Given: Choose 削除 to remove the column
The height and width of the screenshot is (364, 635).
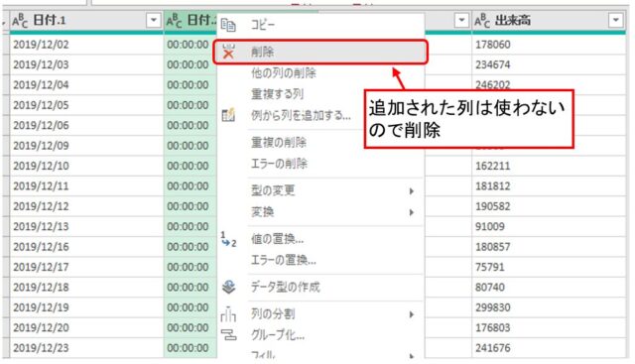Looking at the screenshot, I should click(x=320, y=52).
